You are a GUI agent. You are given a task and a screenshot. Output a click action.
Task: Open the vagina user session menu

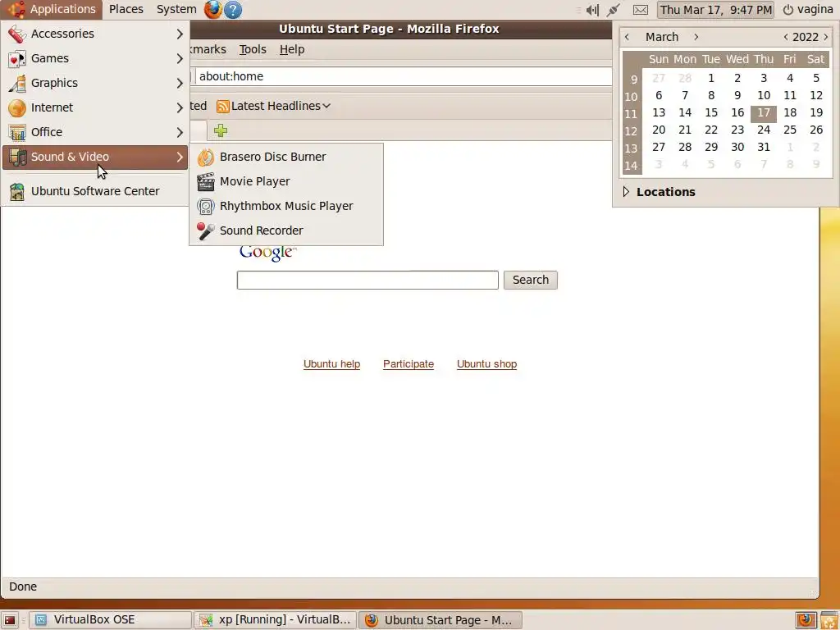click(808, 10)
